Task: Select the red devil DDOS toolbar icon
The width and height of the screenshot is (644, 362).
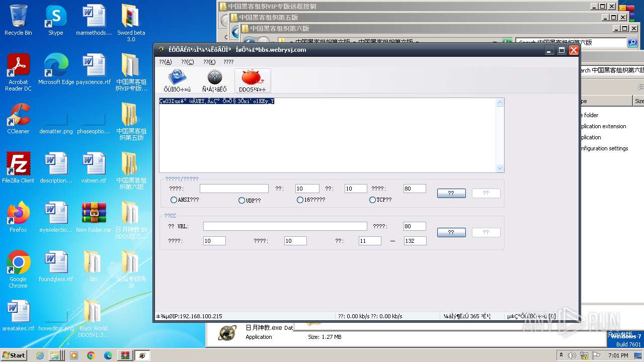Action: coord(253,80)
